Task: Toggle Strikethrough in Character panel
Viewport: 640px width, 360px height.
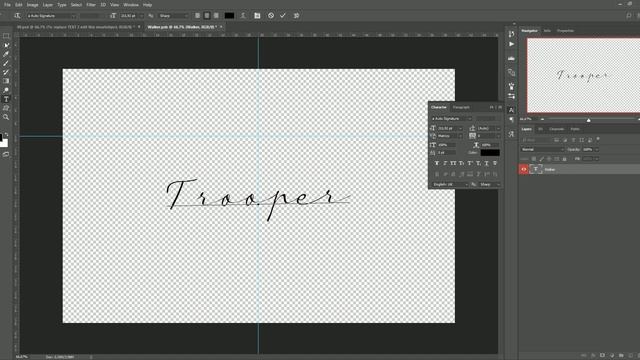Action: pos(495,163)
